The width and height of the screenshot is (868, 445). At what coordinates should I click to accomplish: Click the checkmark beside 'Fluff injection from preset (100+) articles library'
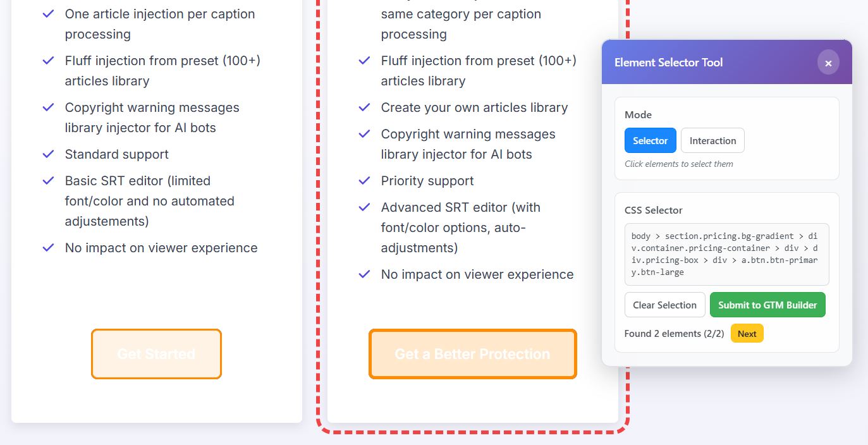(x=49, y=61)
